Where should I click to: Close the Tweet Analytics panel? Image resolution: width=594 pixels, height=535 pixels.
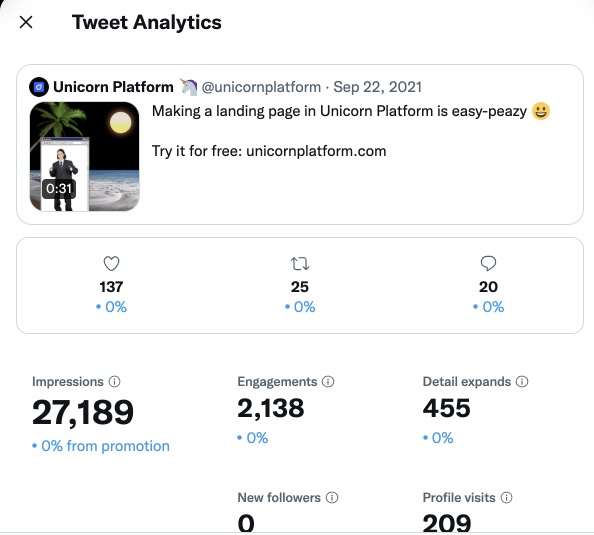(26, 22)
